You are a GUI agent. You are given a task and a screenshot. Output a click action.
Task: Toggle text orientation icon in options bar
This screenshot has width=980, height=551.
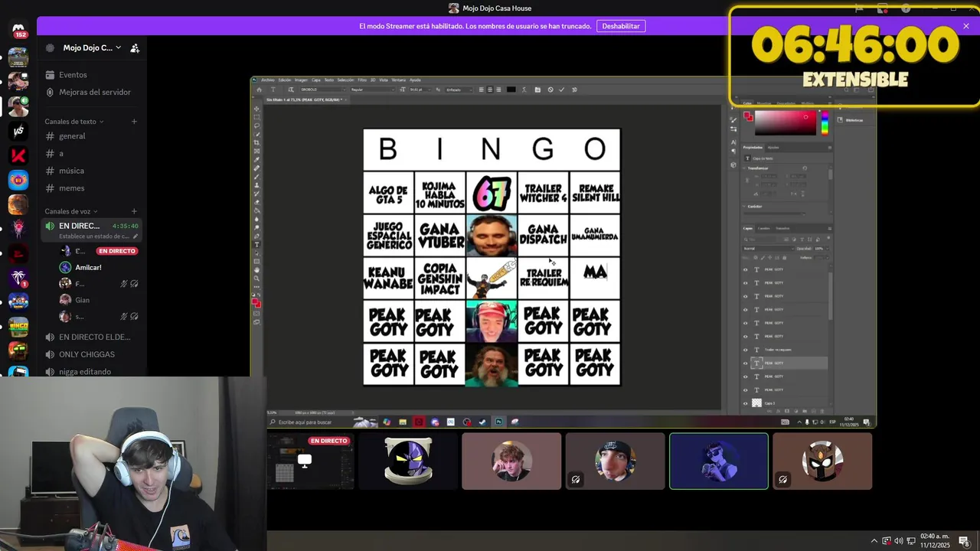(291, 90)
